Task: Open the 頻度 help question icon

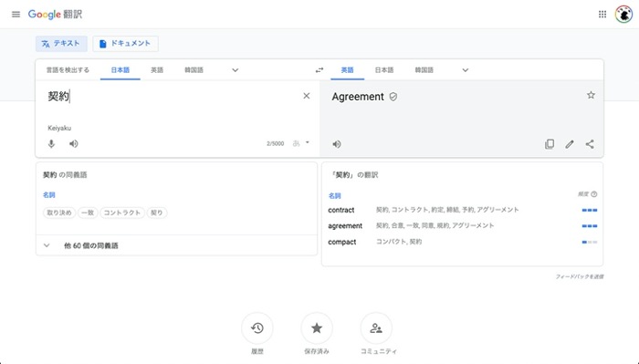Action: pos(593,194)
